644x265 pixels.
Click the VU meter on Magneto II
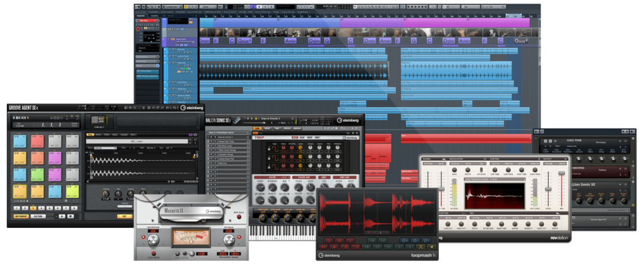tap(191, 238)
